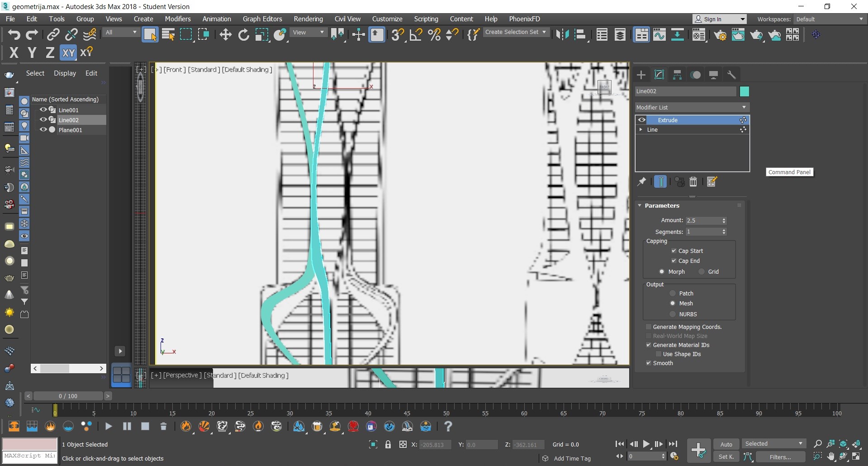Expand the Line modifier in stack
This screenshot has width=868, height=466.
(x=640, y=129)
